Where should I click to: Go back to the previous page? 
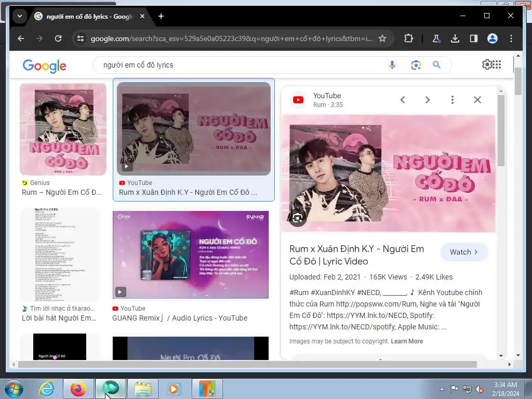click(21, 38)
